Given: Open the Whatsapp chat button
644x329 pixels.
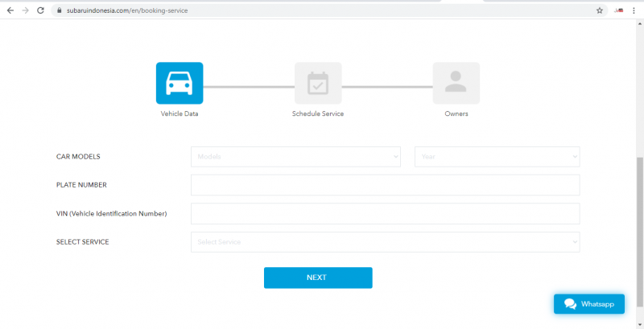Looking at the screenshot, I should [589, 304].
